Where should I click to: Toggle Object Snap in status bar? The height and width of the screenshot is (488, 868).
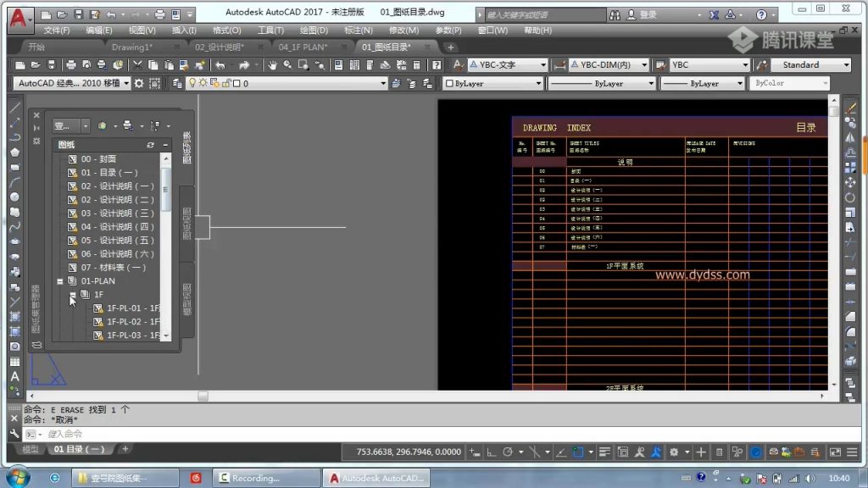578,452
